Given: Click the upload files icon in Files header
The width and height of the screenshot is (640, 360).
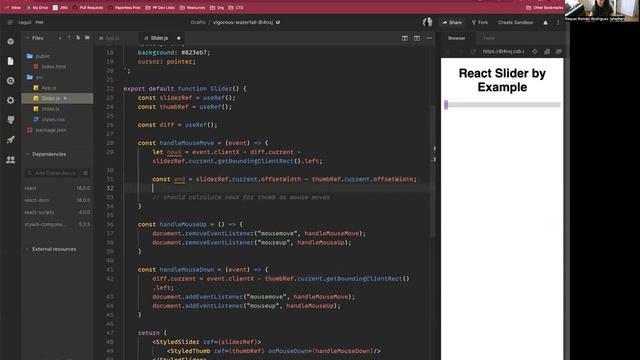Looking at the screenshot, I should pos(69,38).
